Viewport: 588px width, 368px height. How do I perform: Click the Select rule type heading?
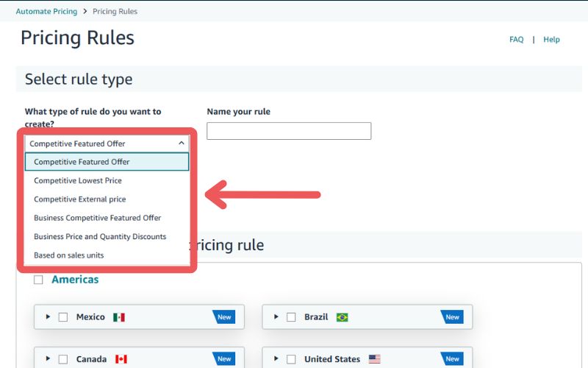[x=79, y=79]
